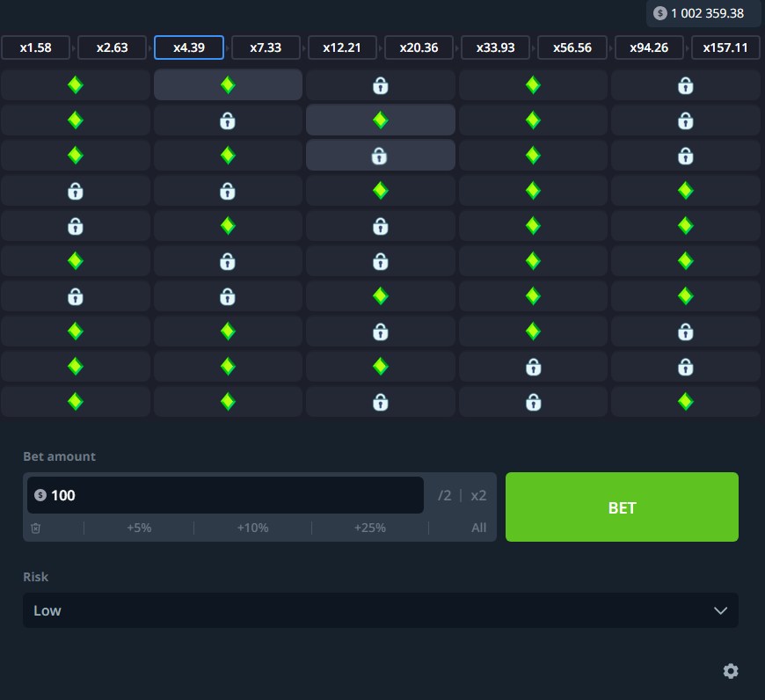Click the lock in the top-right corner tile
This screenshot has width=765, height=700.
tap(685, 85)
